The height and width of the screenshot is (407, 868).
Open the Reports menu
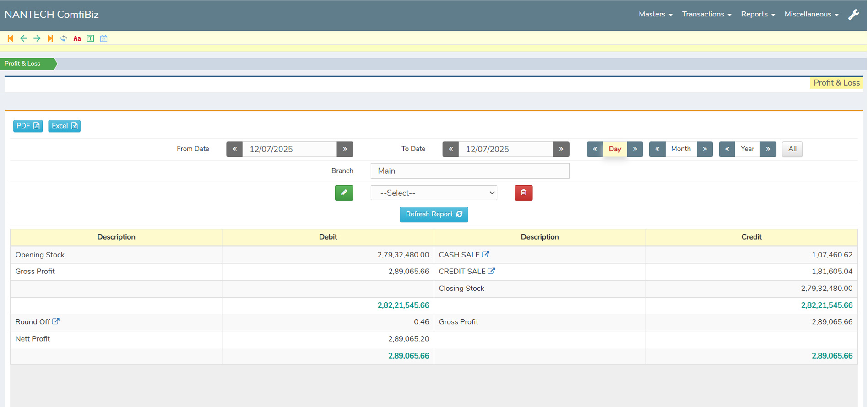tap(758, 15)
